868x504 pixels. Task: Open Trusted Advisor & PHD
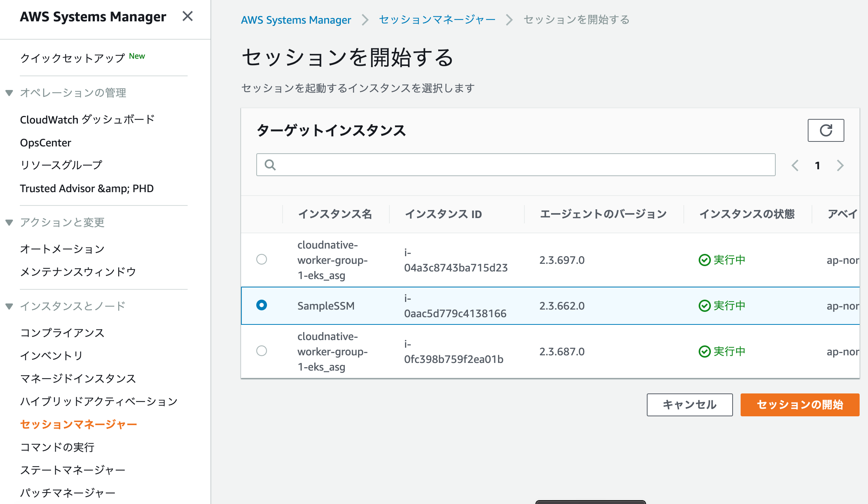tap(87, 188)
